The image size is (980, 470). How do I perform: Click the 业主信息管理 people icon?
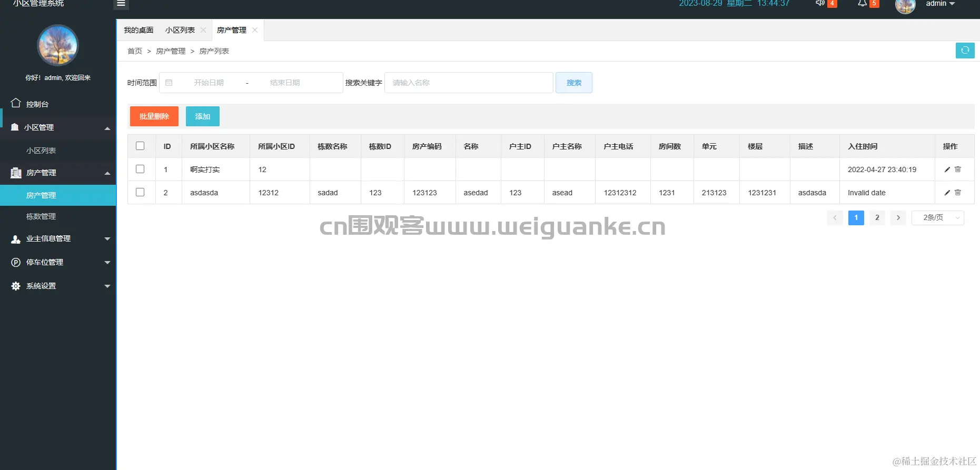coord(16,239)
